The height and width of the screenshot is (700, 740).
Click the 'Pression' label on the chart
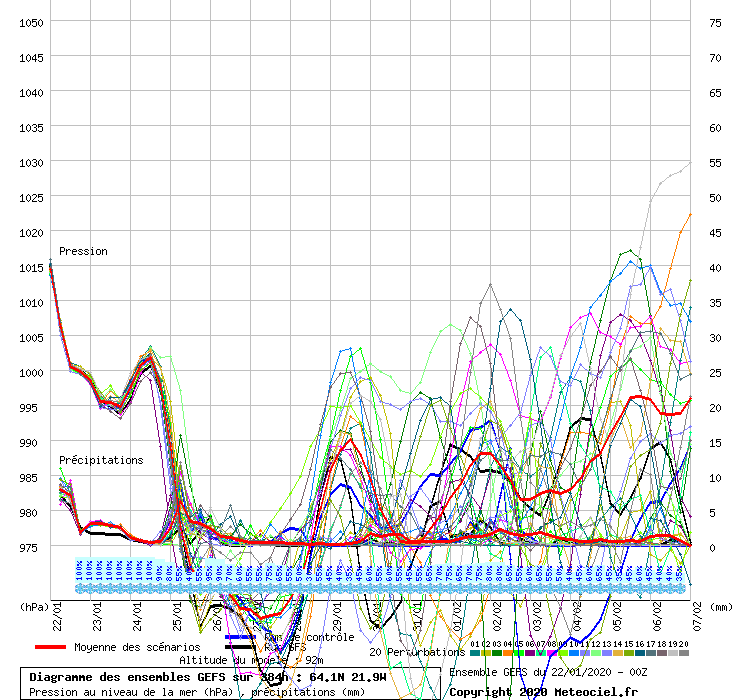tap(83, 251)
